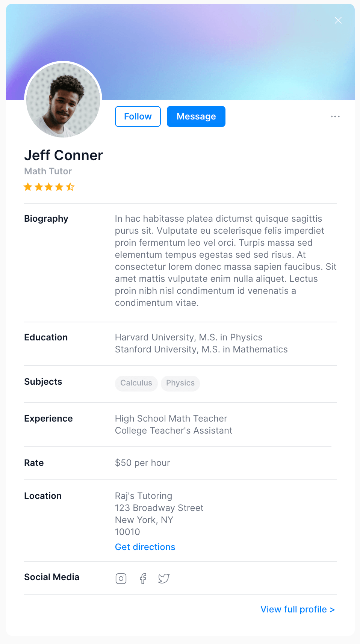The width and height of the screenshot is (360, 644).
Task: Open the Twitter social media icon
Action: pyautogui.click(x=164, y=579)
